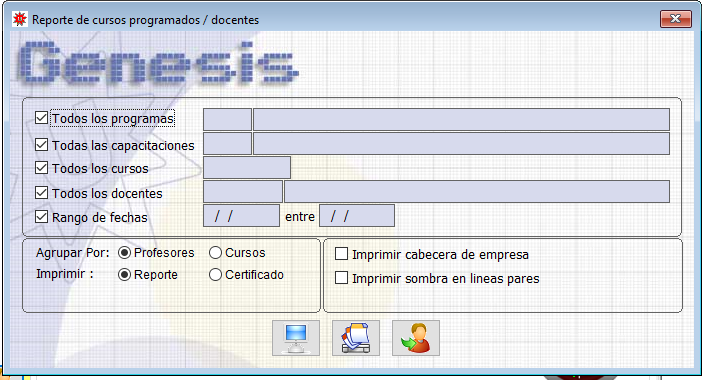Click the capacitaciones description field
702x380 pixels.
click(462, 144)
